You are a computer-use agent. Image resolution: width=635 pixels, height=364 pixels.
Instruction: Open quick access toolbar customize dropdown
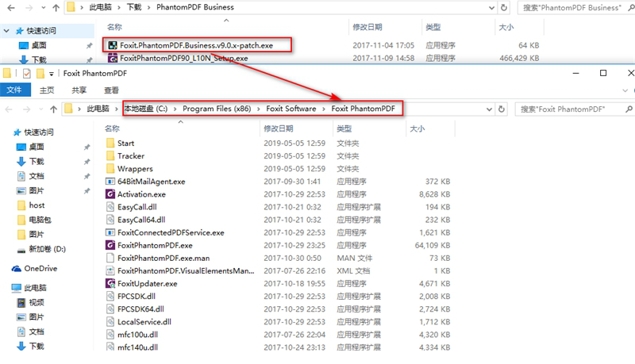pyautogui.click(x=52, y=74)
